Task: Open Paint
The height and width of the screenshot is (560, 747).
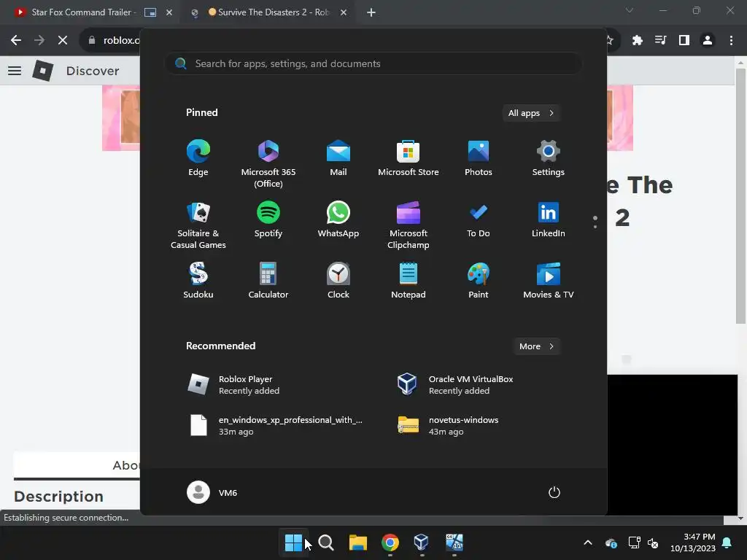Action: [x=479, y=281]
